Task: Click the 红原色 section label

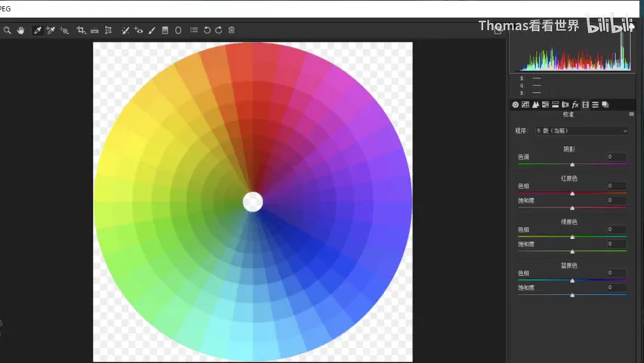Action: [569, 178]
